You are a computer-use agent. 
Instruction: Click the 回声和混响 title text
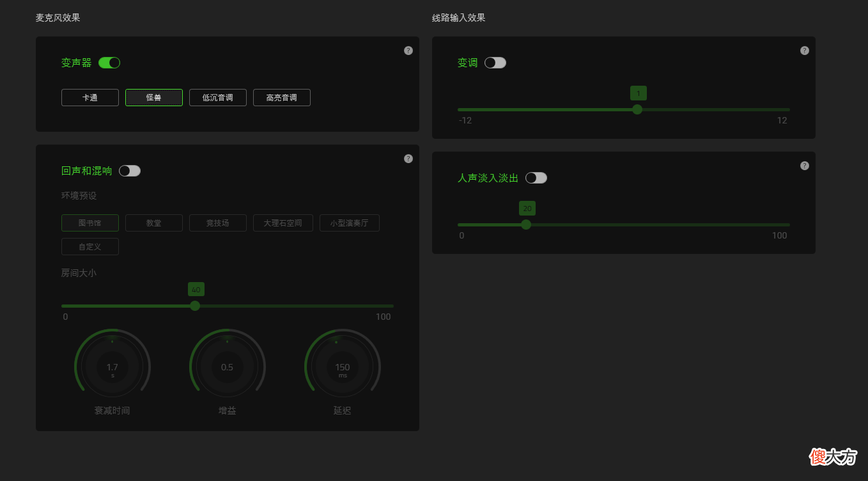click(x=87, y=171)
